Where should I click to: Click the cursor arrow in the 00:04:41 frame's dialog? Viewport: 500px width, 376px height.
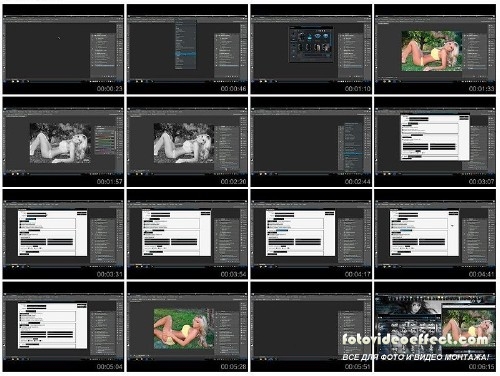(x=452, y=226)
